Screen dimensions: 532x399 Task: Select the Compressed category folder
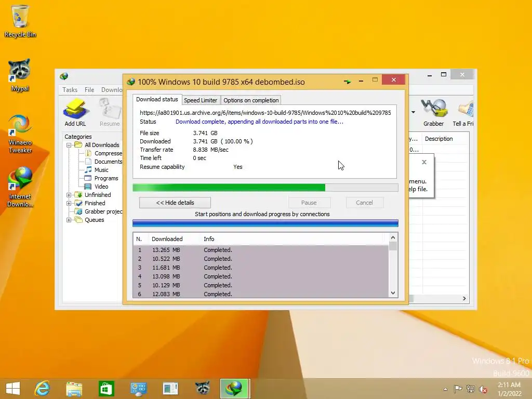tap(104, 153)
